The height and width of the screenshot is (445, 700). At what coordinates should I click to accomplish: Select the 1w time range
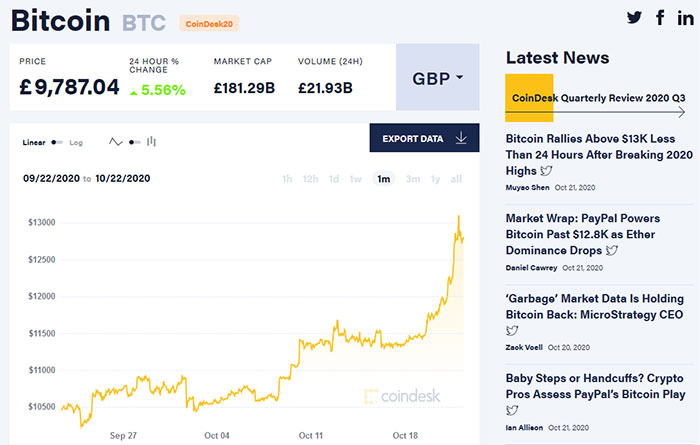(x=355, y=179)
